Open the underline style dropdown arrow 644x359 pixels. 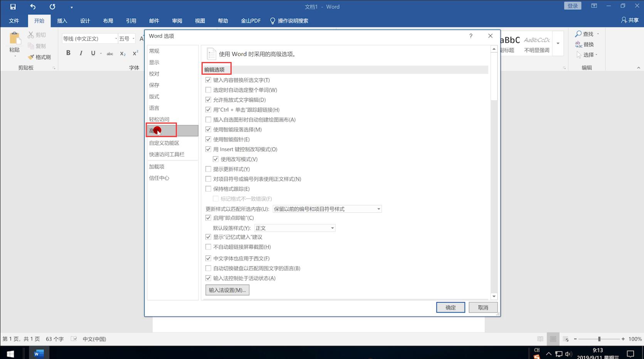point(101,54)
